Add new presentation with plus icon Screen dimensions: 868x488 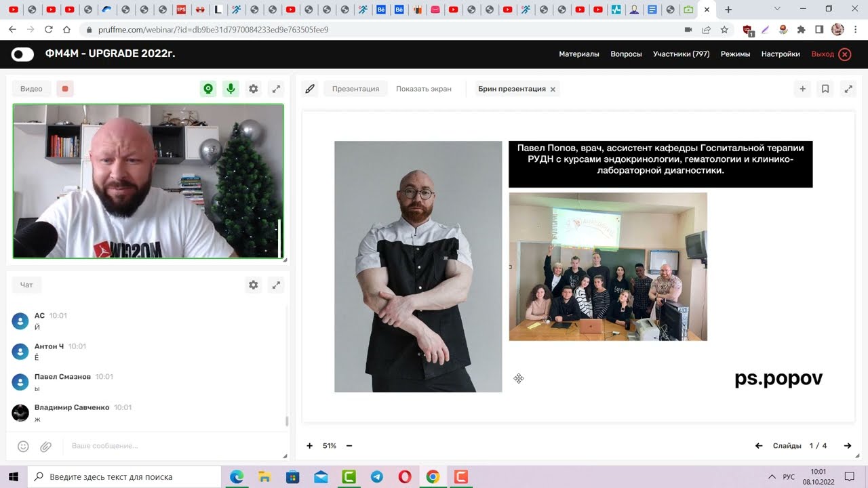pos(802,89)
